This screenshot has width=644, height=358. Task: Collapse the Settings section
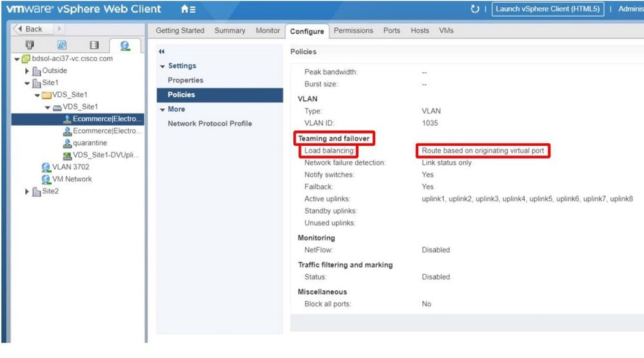162,66
